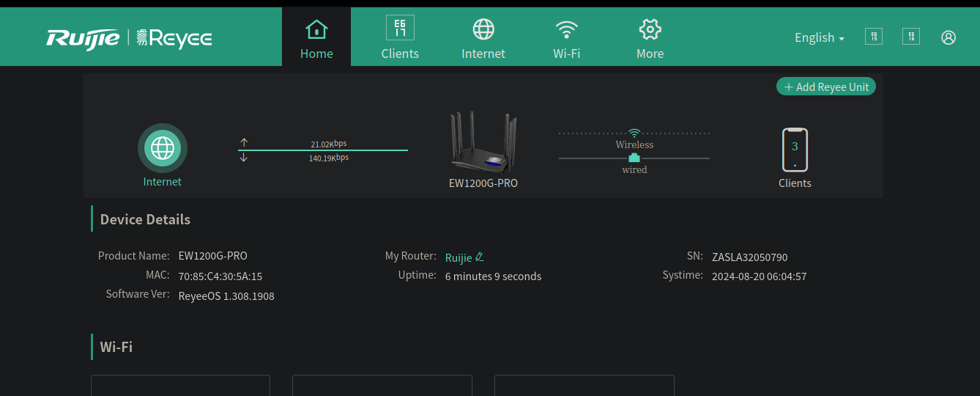The height and width of the screenshot is (396, 980).
Task: Click the Ruijie Reyee logo
Action: coord(130,37)
